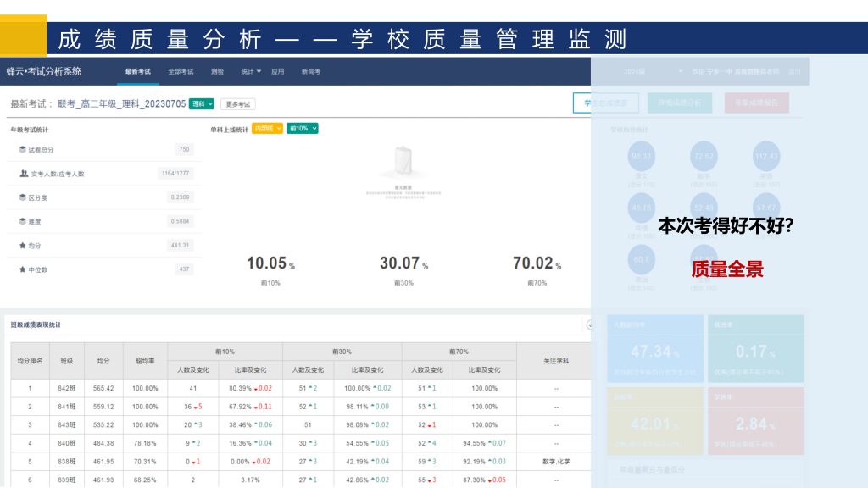Click the 更多考试 button
This screenshot has width=868, height=488.
tap(238, 104)
